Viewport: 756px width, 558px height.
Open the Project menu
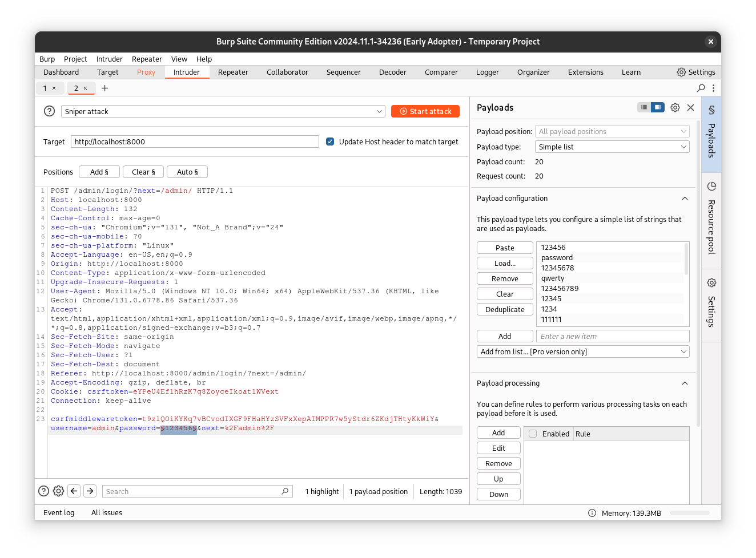pyautogui.click(x=75, y=59)
